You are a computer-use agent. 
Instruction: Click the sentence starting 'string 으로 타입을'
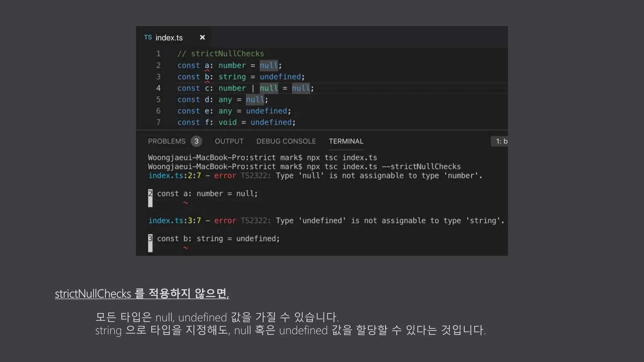pos(291,330)
